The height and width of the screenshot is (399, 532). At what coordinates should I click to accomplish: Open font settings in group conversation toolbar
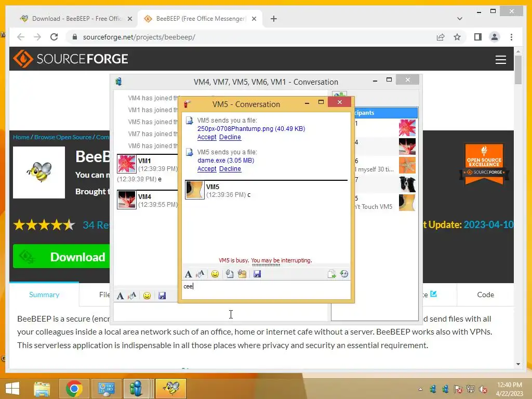click(120, 296)
